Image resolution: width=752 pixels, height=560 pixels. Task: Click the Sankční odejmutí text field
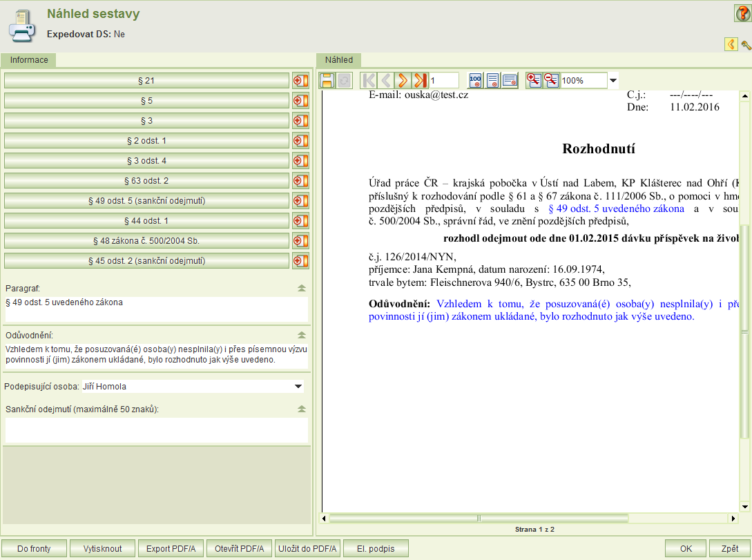click(156, 429)
